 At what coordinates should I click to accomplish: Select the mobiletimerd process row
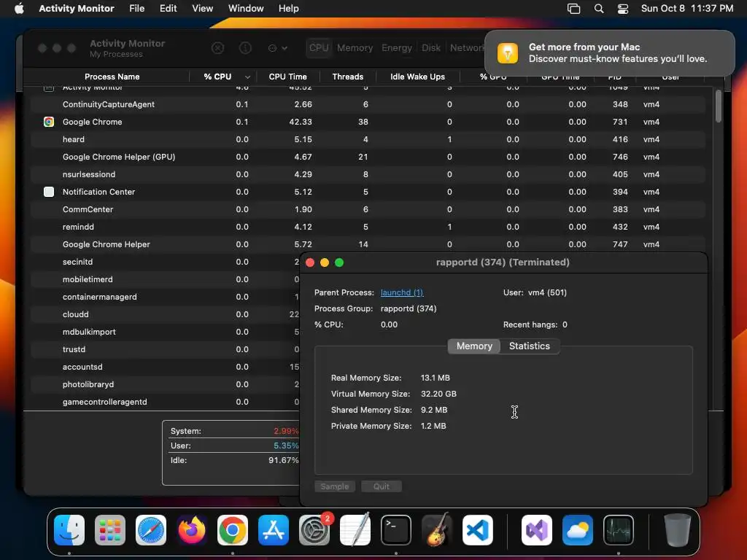point(166,279)
